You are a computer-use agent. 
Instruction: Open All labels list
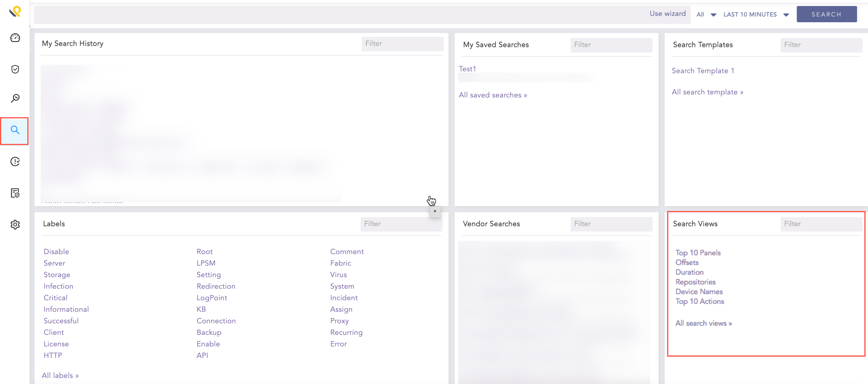tap(60, 375)
